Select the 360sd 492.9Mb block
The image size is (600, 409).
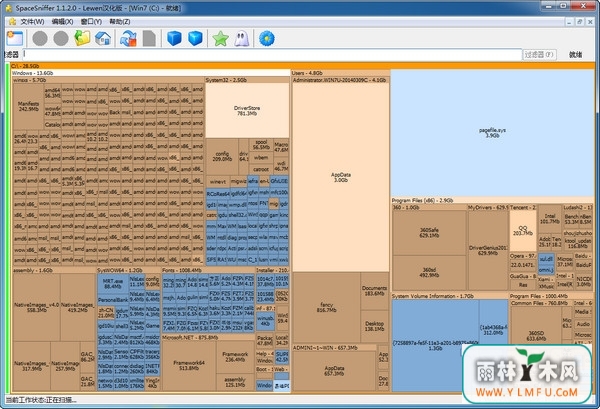(429, 272)
